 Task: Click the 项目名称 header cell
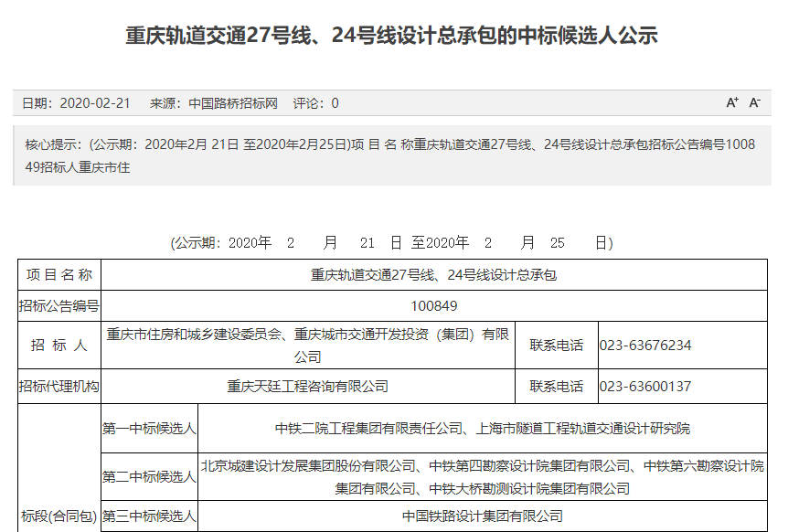click(x=59, y=275)
